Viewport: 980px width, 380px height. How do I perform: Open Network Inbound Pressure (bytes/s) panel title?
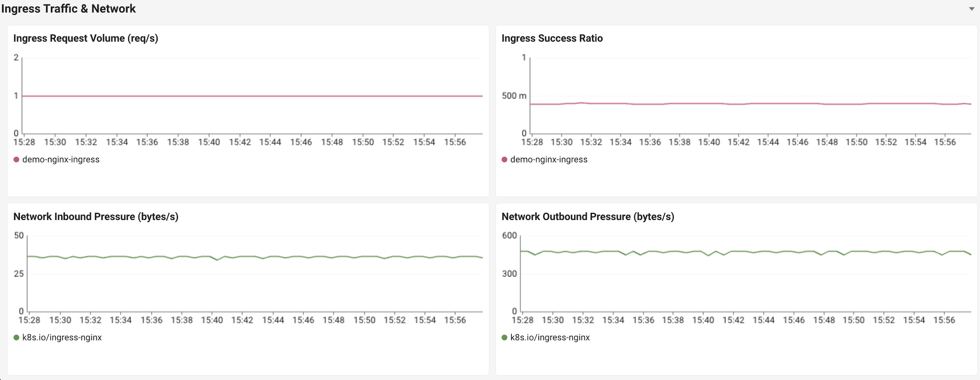point(96,217)
